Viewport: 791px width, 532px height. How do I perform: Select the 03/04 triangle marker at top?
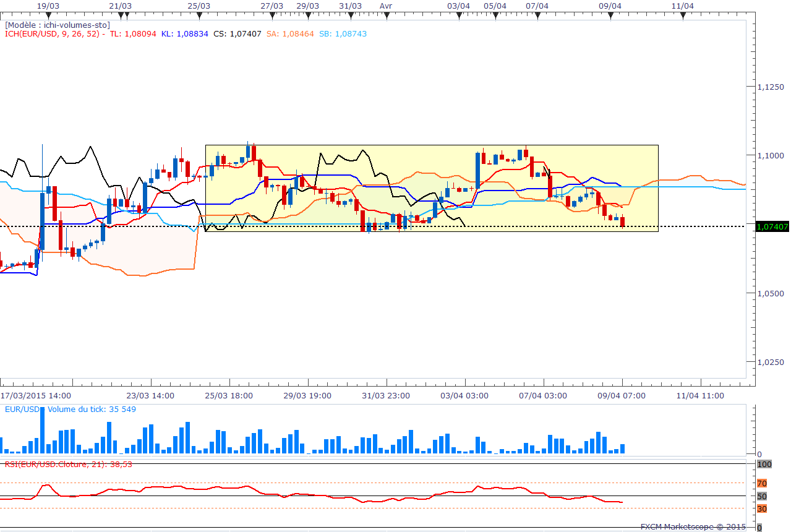point(459,16)
